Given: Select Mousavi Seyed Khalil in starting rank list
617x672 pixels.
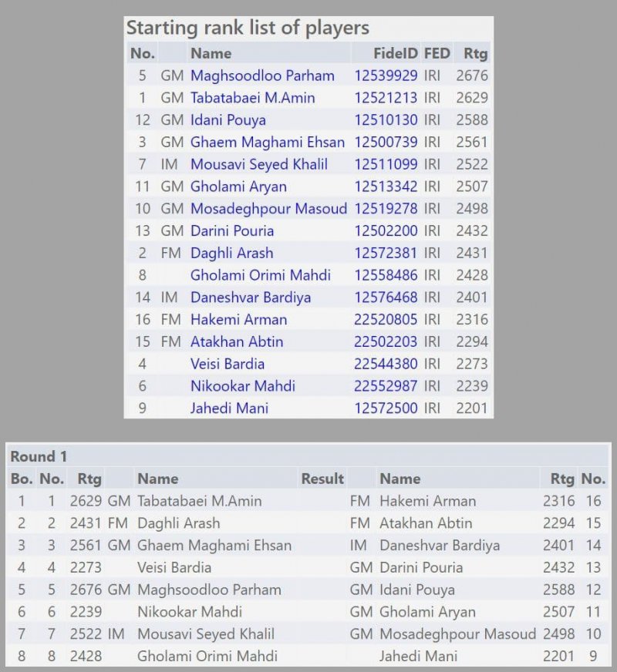Looking at the screenshot, I should [x=258, y=164].
